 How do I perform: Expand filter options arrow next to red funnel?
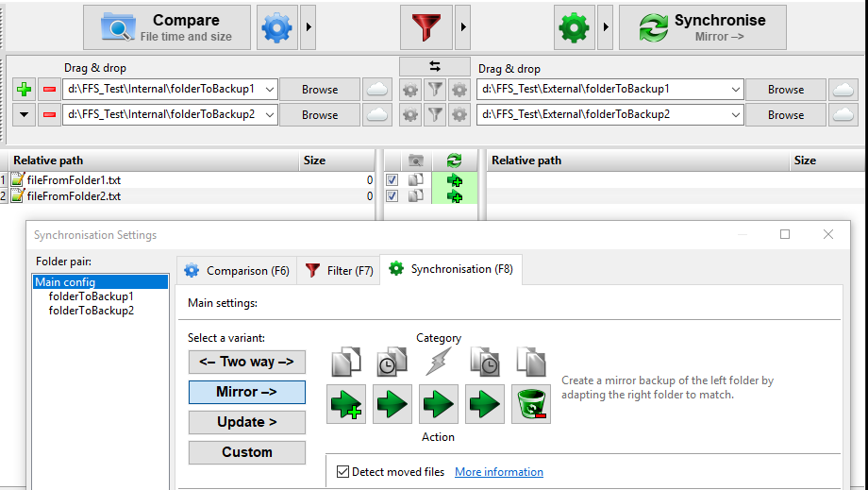[x=463, y=27]
